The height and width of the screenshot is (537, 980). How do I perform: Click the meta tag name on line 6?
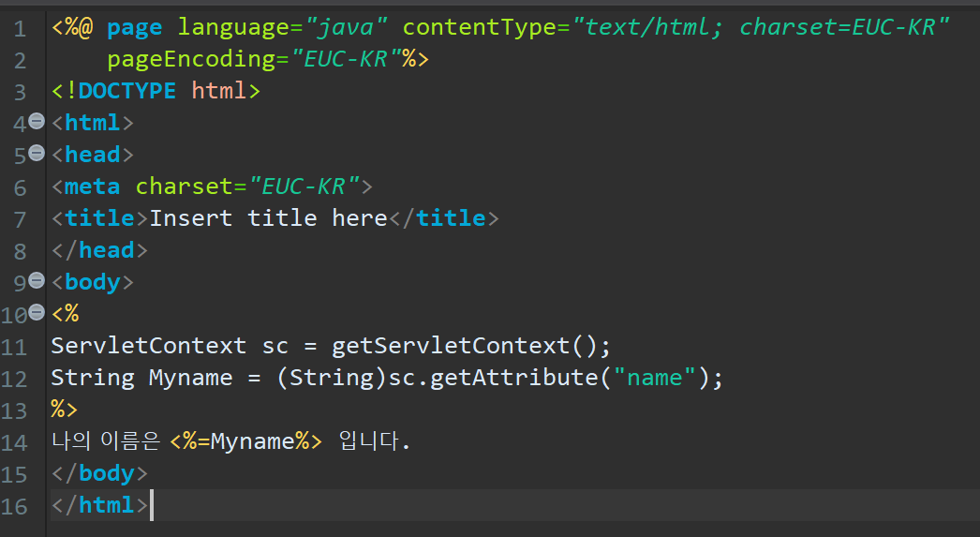coord(92,186)
